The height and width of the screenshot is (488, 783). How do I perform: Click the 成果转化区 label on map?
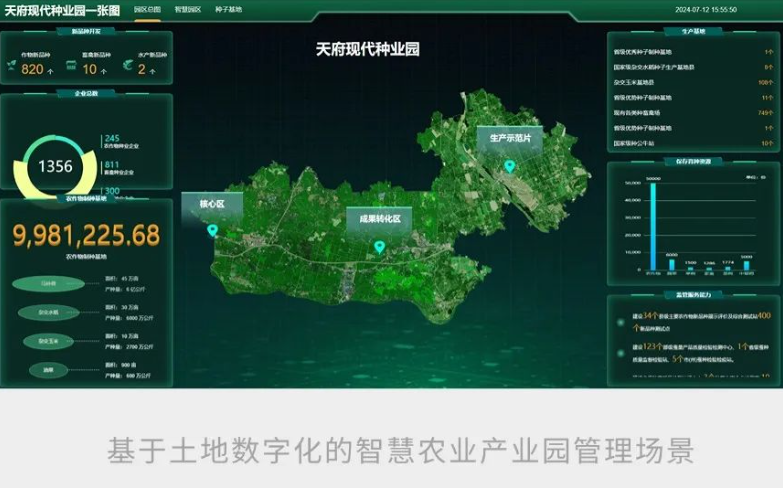[x=379, y=219]
